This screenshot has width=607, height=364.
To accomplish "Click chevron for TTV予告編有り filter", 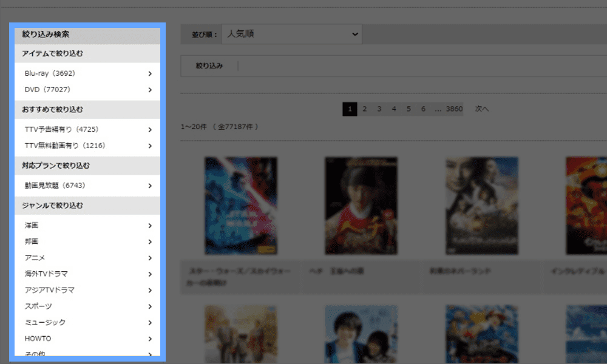I will point(149,129).
